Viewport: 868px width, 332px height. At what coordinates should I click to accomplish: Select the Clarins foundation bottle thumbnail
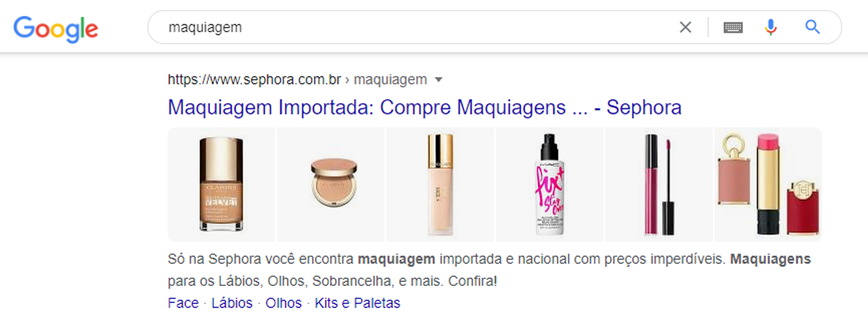(222, 185)
